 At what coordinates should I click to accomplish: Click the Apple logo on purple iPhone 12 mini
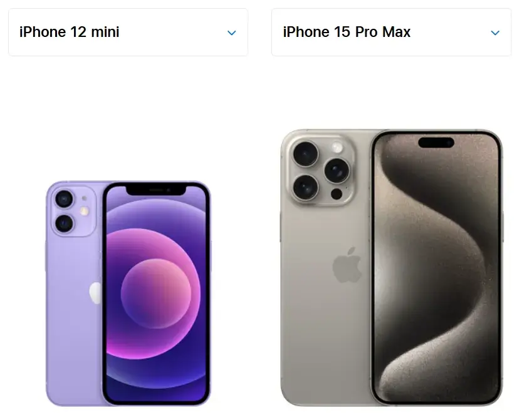95,293
